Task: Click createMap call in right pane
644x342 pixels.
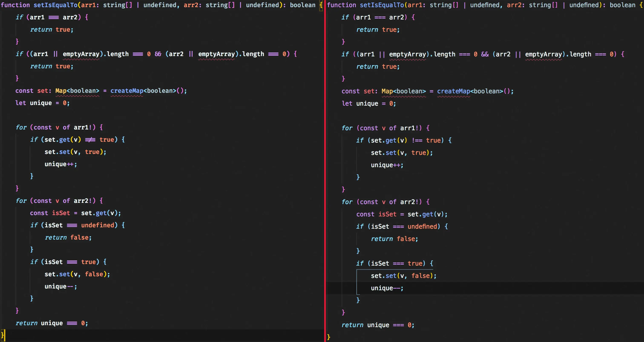Action: (x=453, y=91)
